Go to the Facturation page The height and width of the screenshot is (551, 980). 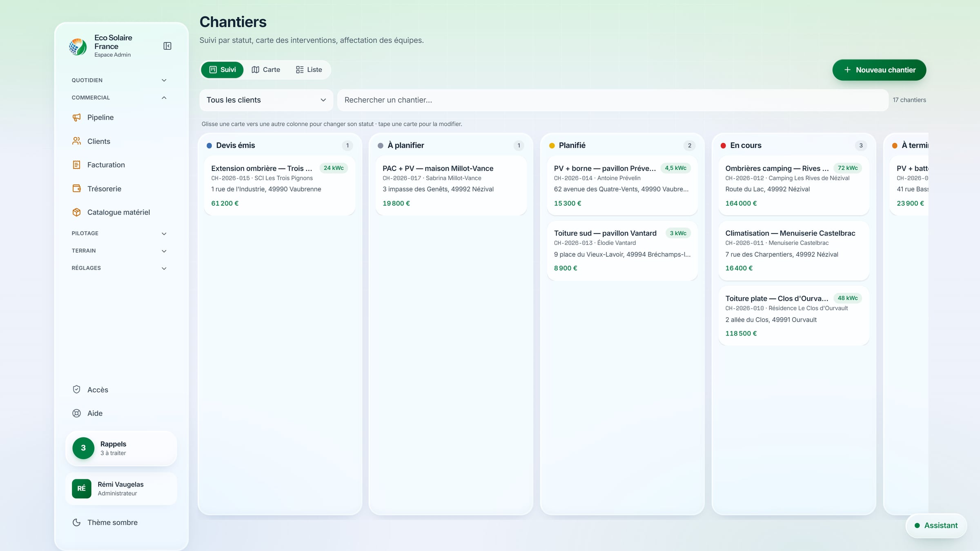(x=121, y=165)
